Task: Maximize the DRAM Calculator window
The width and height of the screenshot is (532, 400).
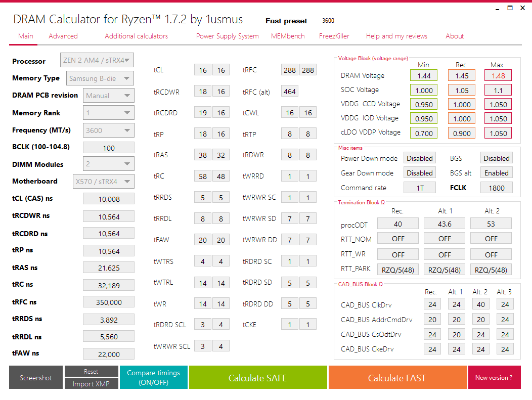Action: pos(510,8)
